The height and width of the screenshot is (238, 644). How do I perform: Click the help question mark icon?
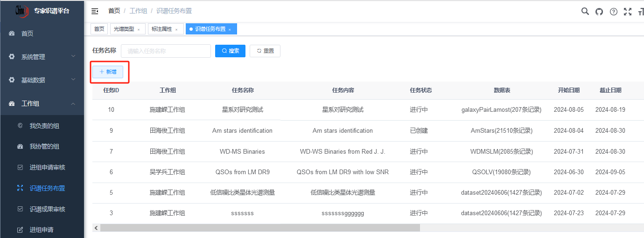[x=614, y=12]
